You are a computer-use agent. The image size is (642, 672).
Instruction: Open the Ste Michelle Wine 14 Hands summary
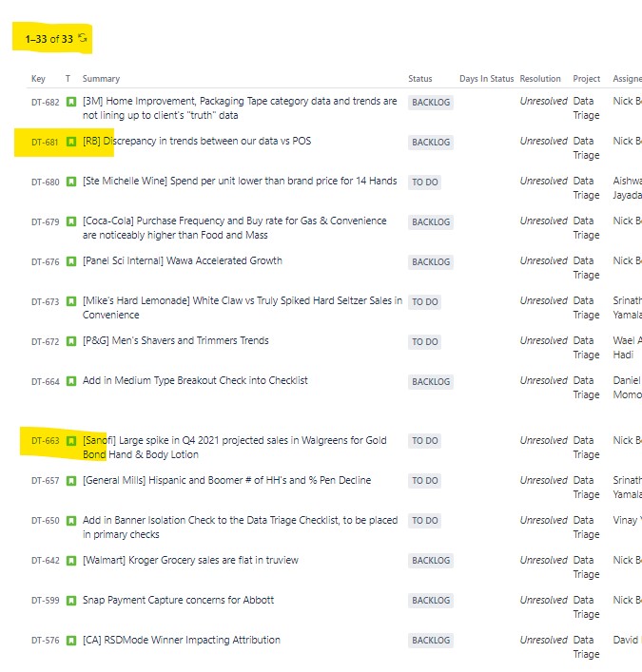tap(240, 181)
